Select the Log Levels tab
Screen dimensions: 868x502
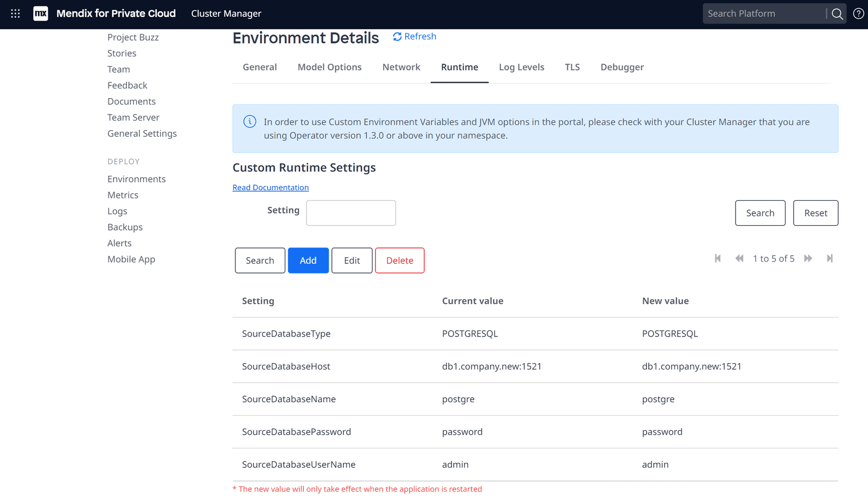[521, 67]
